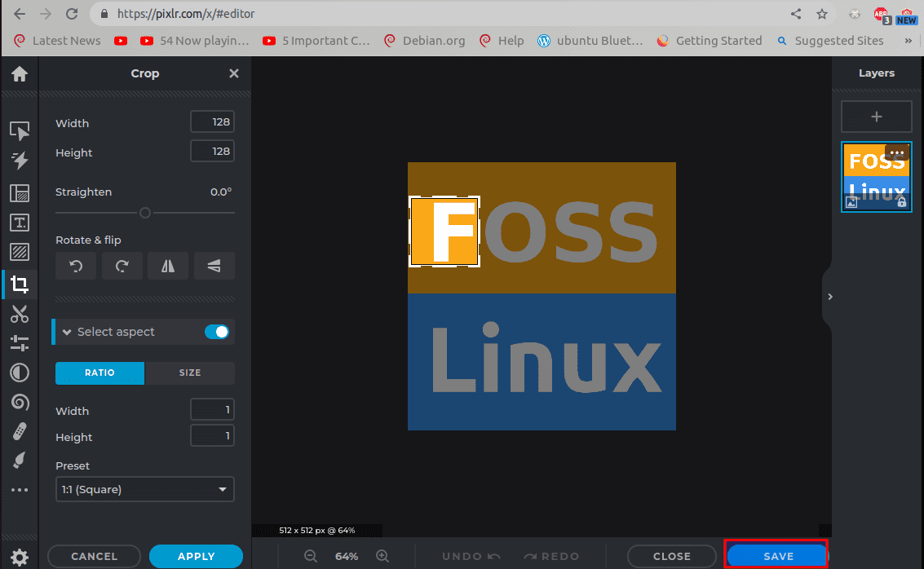924x569 pixels.
Task: Select the Retouch bandage tool
Action: pyautogui.click(x=20, y=431)
